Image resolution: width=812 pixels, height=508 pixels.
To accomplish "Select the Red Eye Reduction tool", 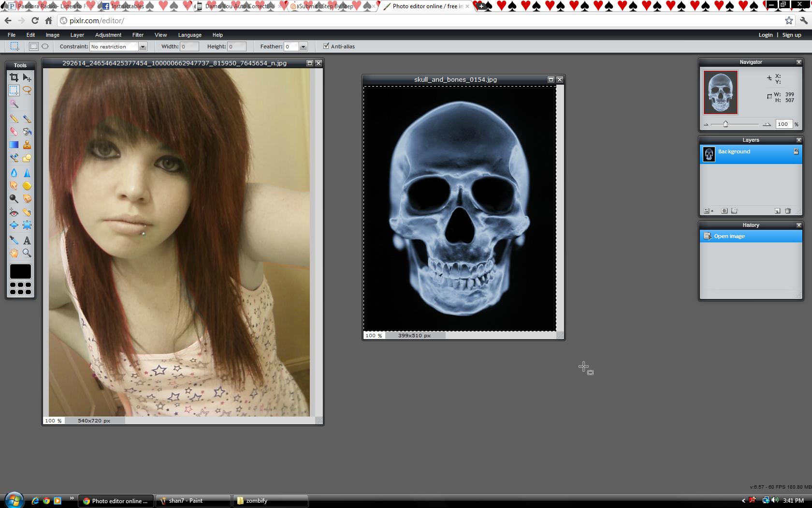I will point(14,212).
